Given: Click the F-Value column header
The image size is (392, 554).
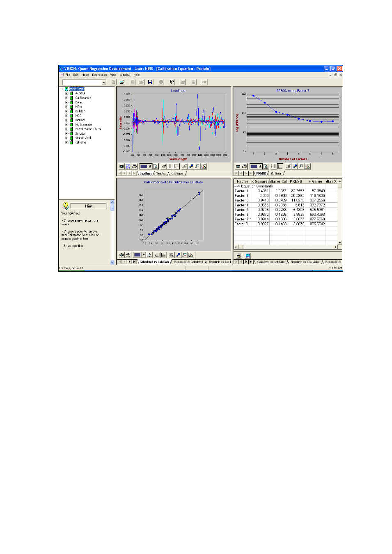Looking at the screenshot, I should (x=315, y=181).
